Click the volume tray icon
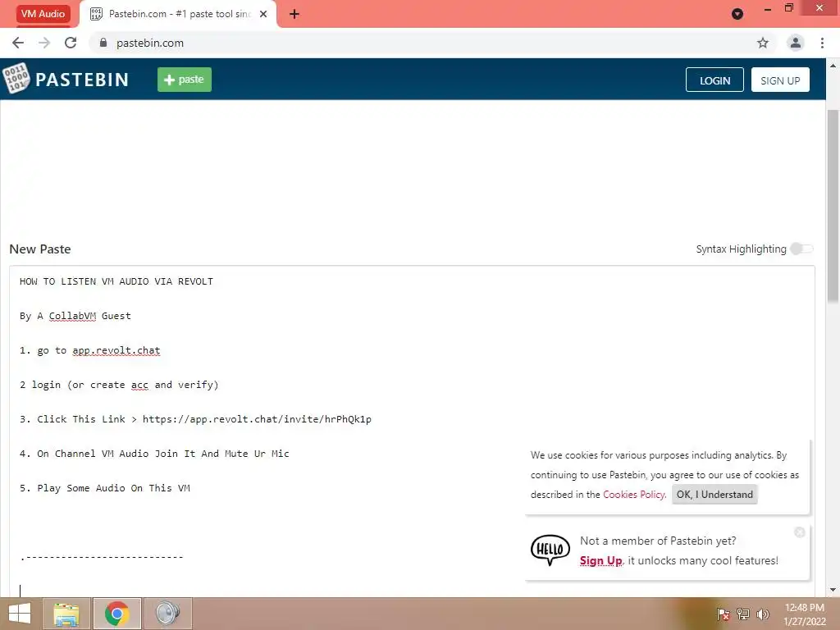Viewport: 840px width, 630px height. click(x=762, y=614)
